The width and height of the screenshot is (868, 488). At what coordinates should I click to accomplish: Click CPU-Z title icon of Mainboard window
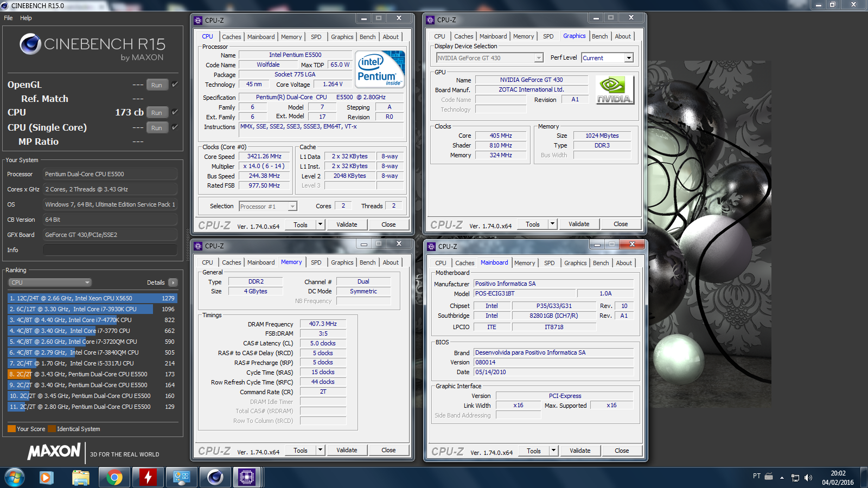tap(431, 246)
